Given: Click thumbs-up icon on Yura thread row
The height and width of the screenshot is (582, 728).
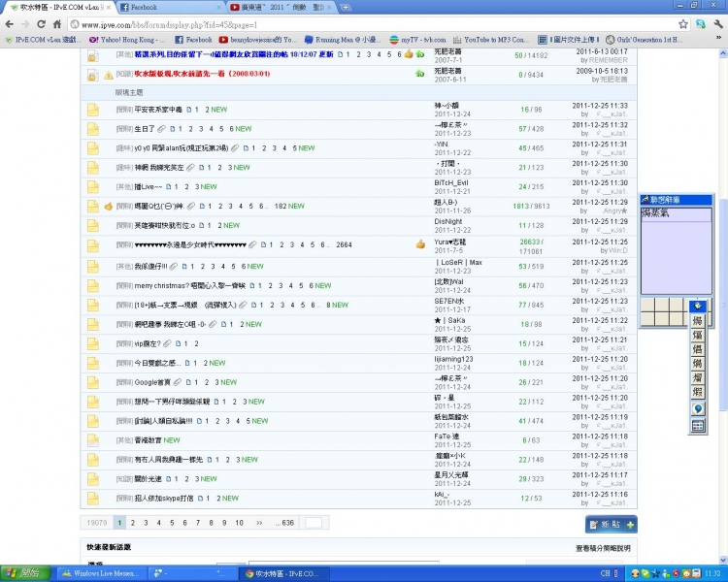Looking at the screenshot, I should tap(420, 243).
